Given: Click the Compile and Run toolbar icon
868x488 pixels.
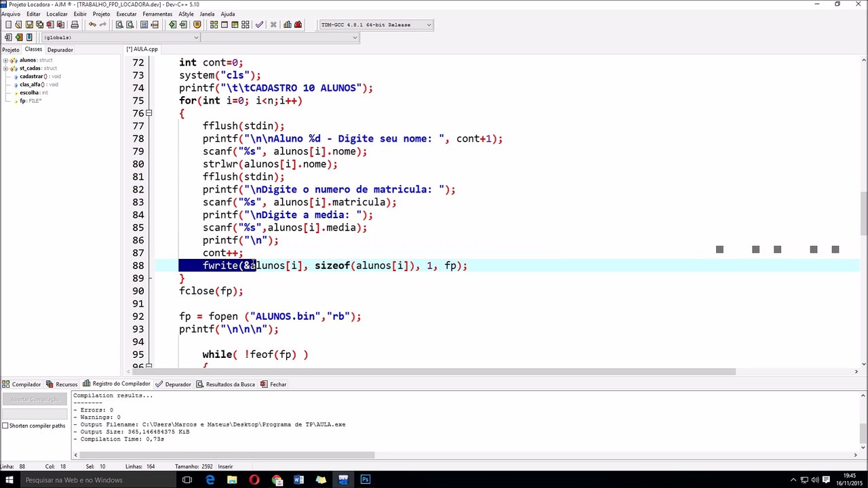Looking at the screenshot, I should pos(235,25).
